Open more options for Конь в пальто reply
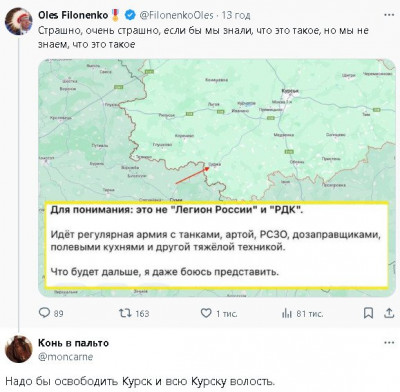 (x=389, y=343)
